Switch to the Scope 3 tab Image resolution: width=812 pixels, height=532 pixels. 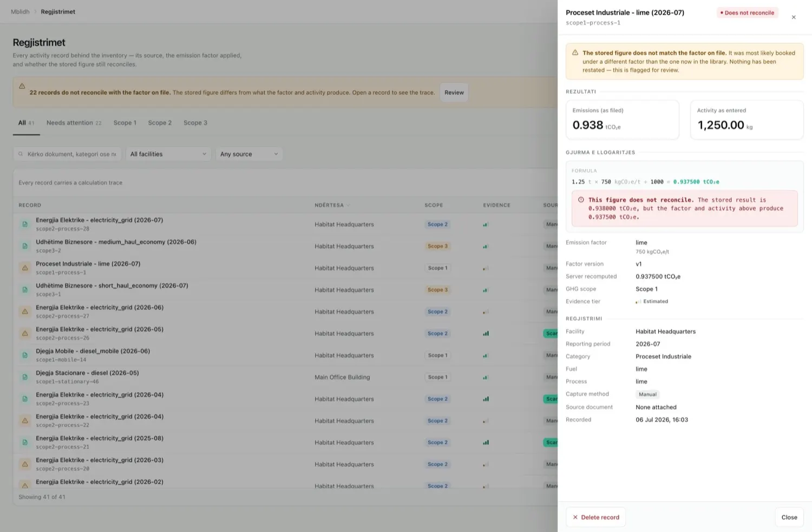pos(195,123)
